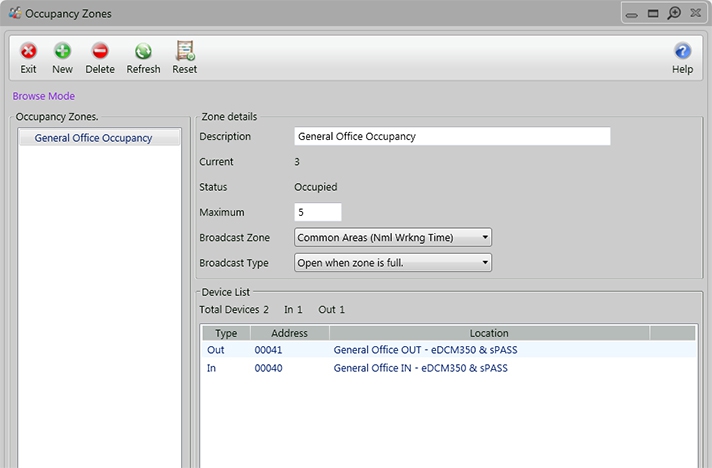Maximize the Occupancy Zones window
712x468 pixels.
(x=653, y=14)
